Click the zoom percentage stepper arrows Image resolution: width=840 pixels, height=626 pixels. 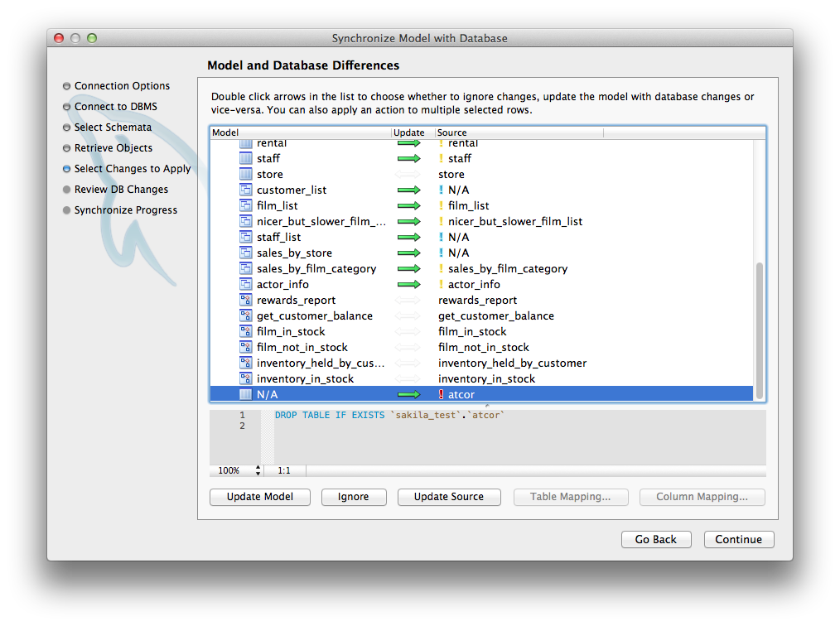pyautogui.click(x=258, y=470)
